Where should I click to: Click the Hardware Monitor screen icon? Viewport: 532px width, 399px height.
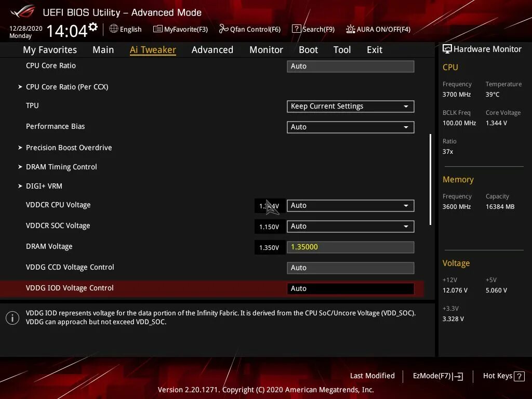coord(447,49)
